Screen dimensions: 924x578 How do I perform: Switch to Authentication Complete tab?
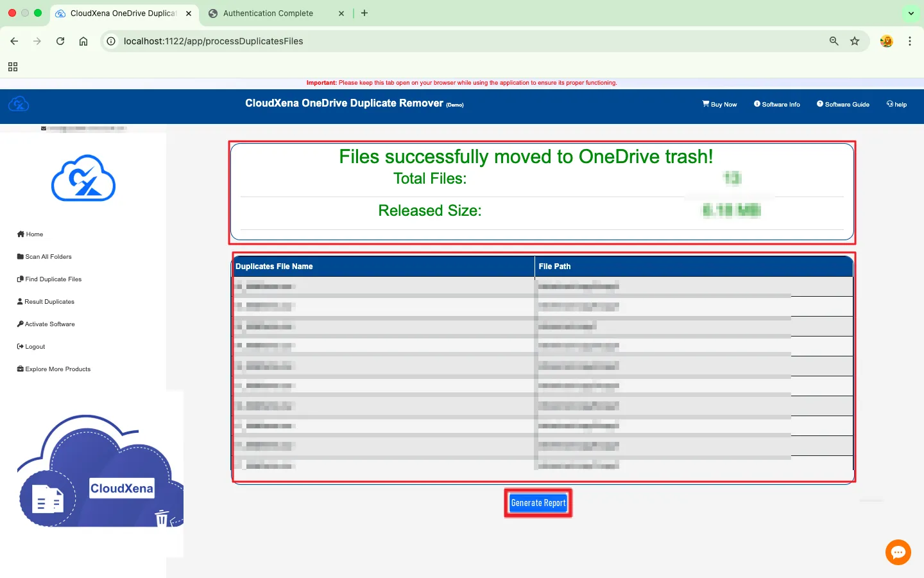pyautogui.click(x=268, y=13)
